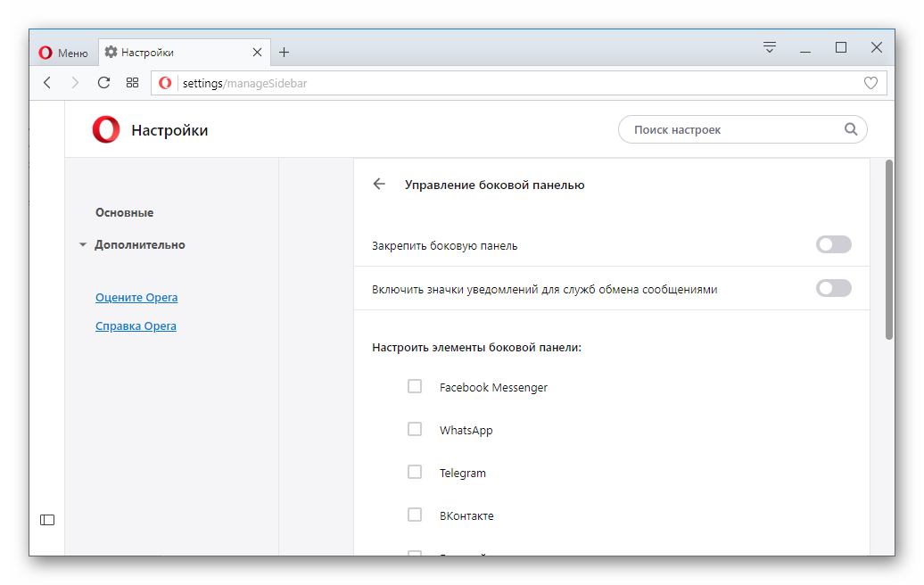924x585 pixels.
Task: Open the tab list menu icon
Action: click(770, 47)
